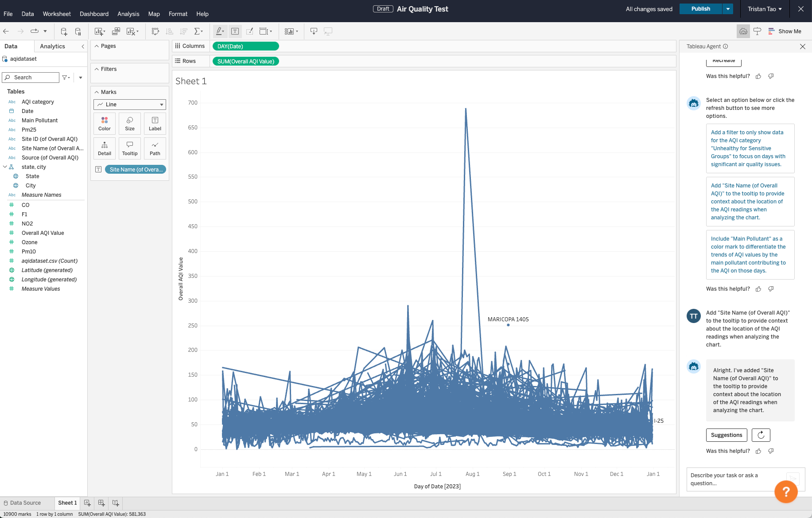Viewport: 812px width, 518px height.
Task: Click the Duplicate sheet icon
Action: pyautogui.click(x=116, y=31)
